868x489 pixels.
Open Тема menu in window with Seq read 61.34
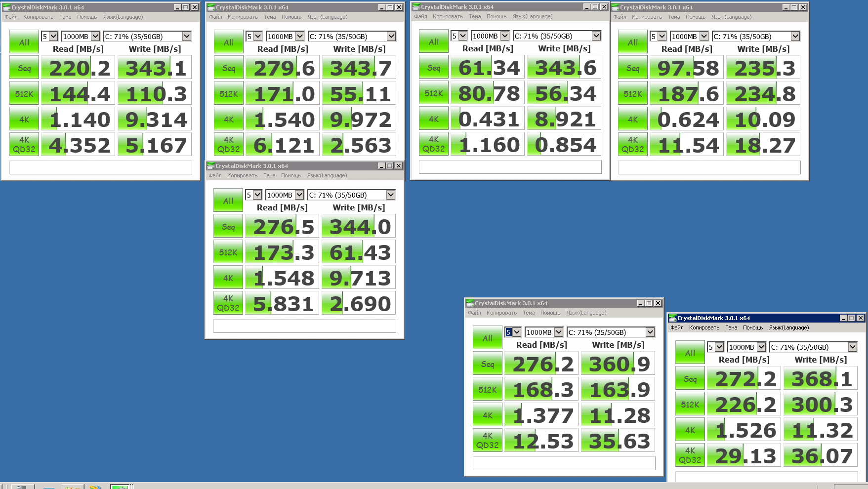[475, 16]
